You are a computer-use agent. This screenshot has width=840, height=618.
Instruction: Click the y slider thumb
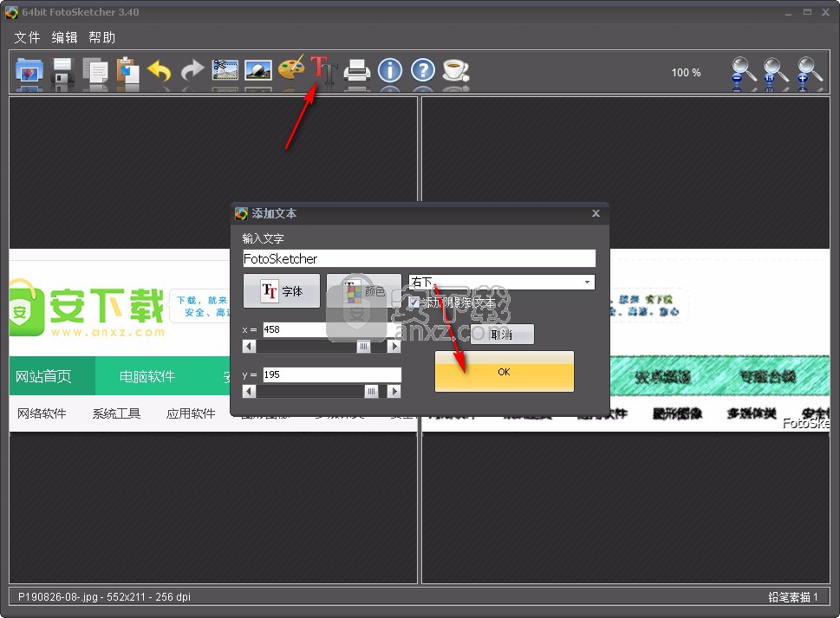(371, 392)
